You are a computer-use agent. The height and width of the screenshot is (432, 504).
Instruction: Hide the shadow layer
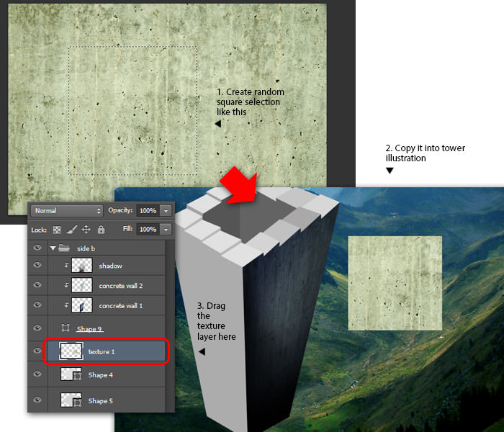click(x=37, y=265)
